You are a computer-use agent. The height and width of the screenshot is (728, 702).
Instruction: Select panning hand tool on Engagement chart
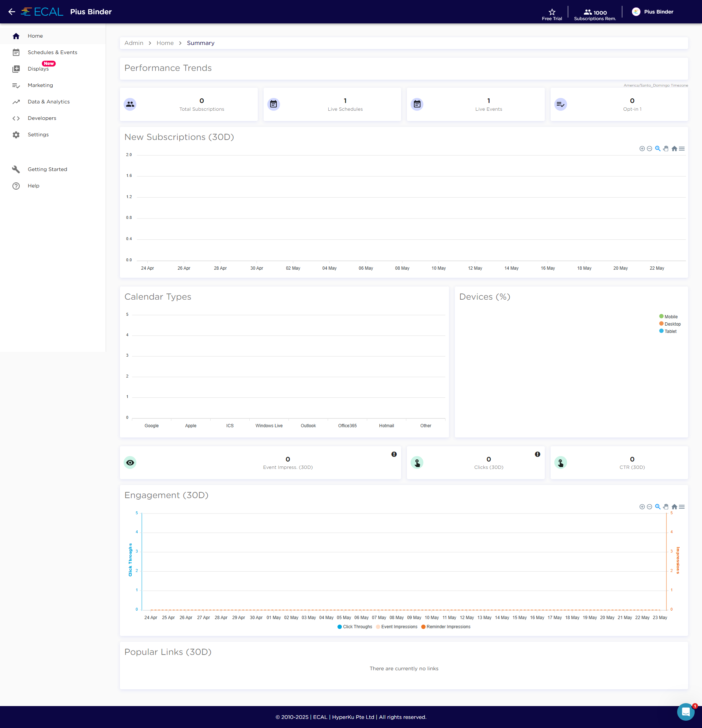(666, 507)
